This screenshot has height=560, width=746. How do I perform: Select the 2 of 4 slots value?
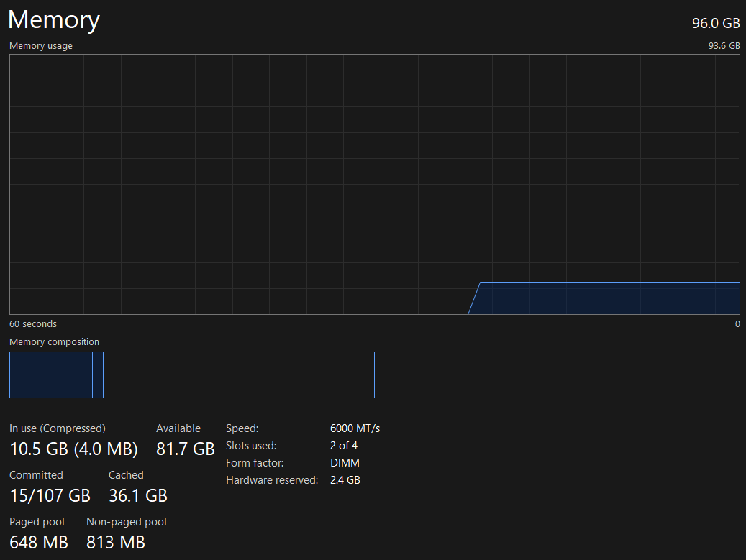(343, 446)
